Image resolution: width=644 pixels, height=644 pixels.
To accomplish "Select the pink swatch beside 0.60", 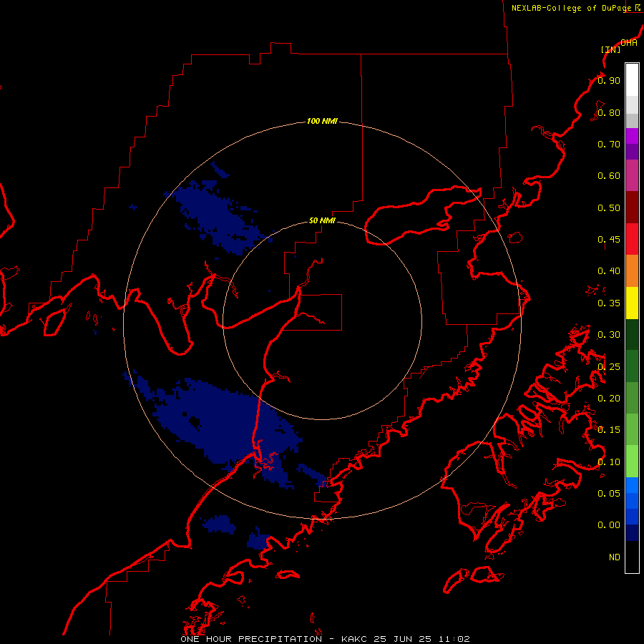I will click(x=632, y=175).
